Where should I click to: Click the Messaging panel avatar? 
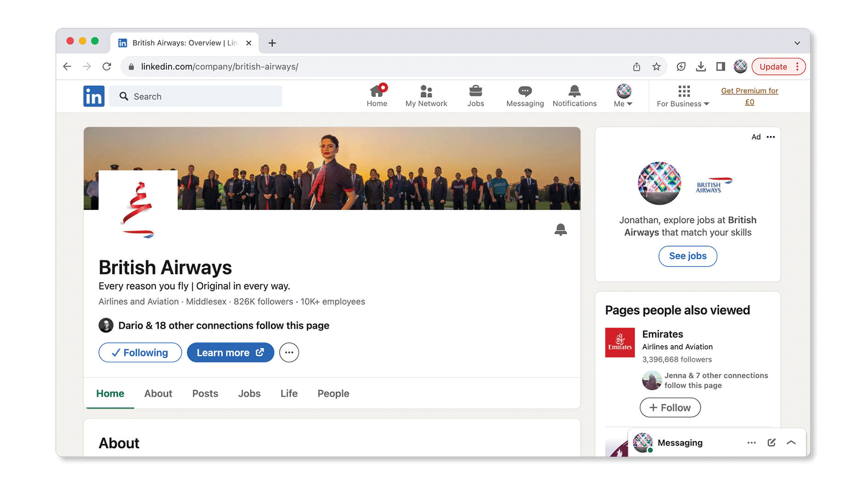(643, 443)
